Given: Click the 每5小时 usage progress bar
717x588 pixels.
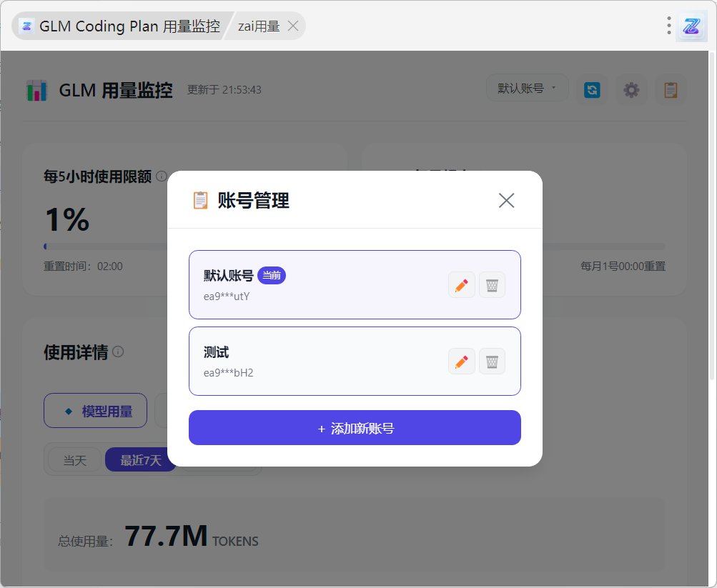Looking at the screenshot, I should 106,246.
